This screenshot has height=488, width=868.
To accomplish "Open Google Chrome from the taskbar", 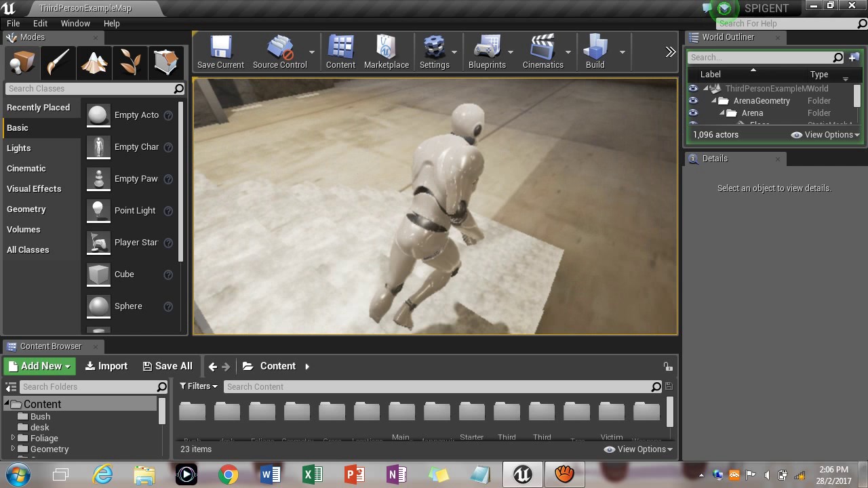I will [229, 474].
